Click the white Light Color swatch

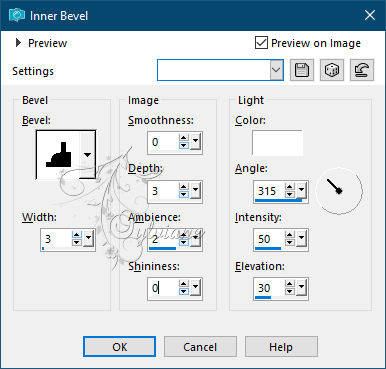(277, 143)
